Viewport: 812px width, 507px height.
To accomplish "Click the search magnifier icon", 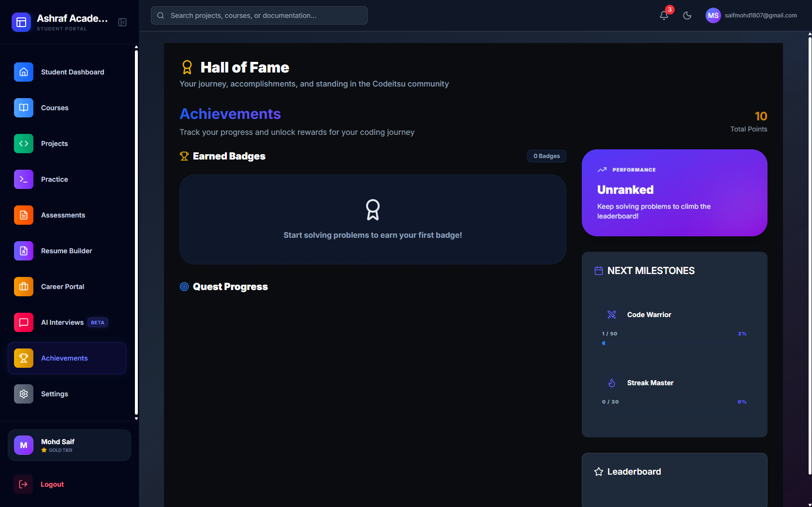I will (161, 15).
